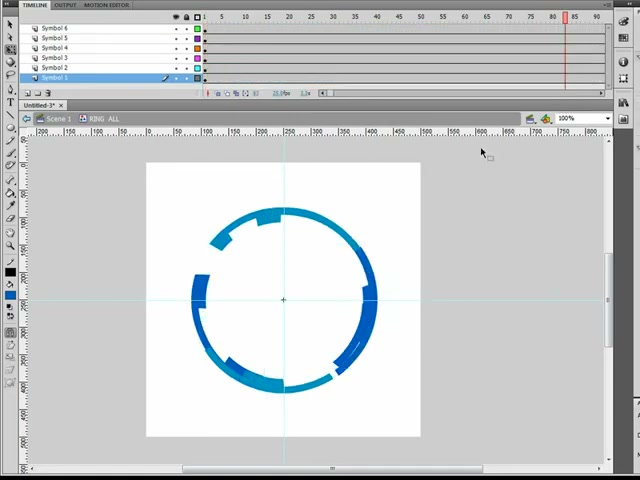Screen dimensions: 640x480
Task: Click the black stroke color swatch
Action: (11, 272)
